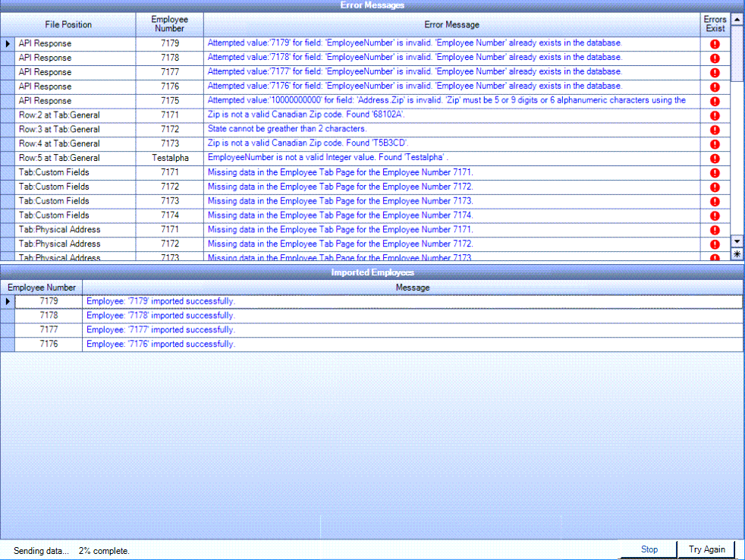
Task: Click the Error Message column header
Action: click(x=452, y=24)
